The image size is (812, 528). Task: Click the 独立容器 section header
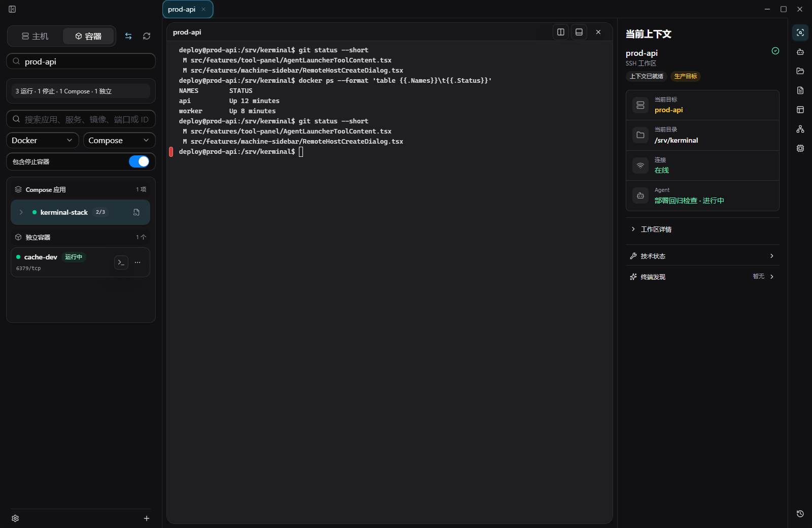[x=80, y=237]
